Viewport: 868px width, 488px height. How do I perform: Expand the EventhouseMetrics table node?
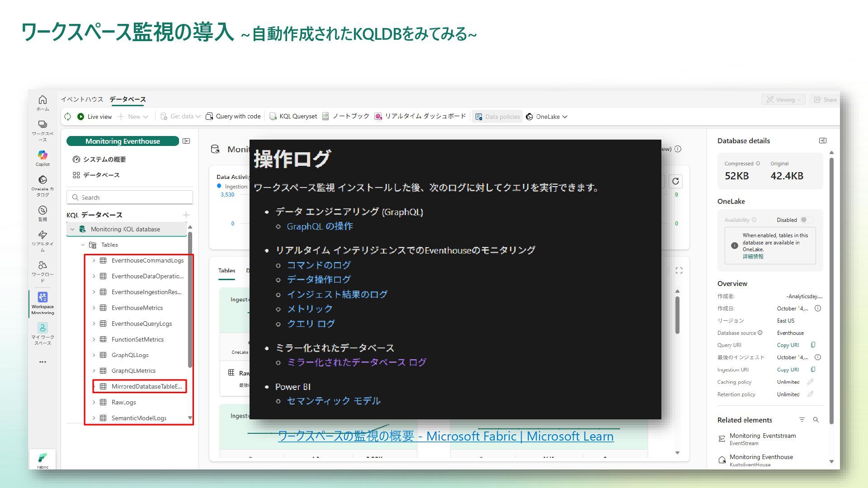point(94,308)
